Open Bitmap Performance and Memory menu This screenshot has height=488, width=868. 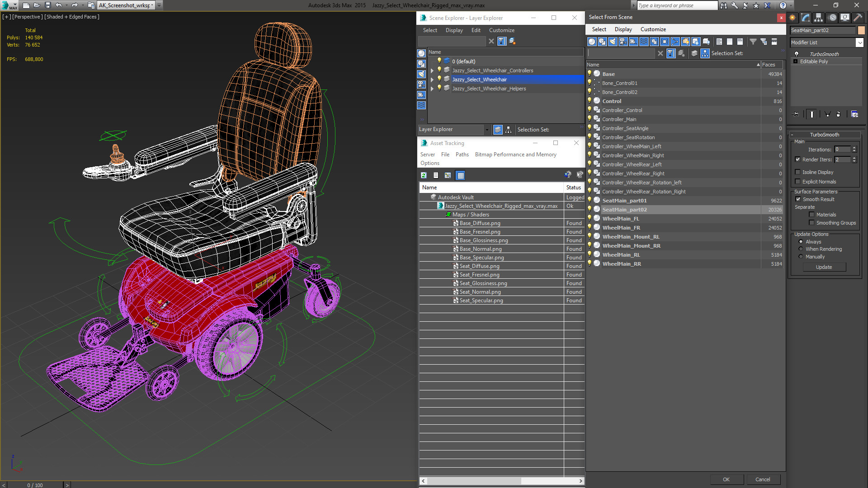pyautogui.click(x=515, y=155)
